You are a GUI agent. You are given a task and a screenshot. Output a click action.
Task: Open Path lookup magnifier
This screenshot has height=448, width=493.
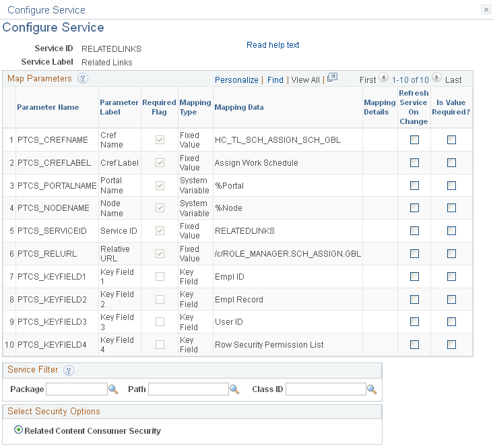tap(234, 389)
